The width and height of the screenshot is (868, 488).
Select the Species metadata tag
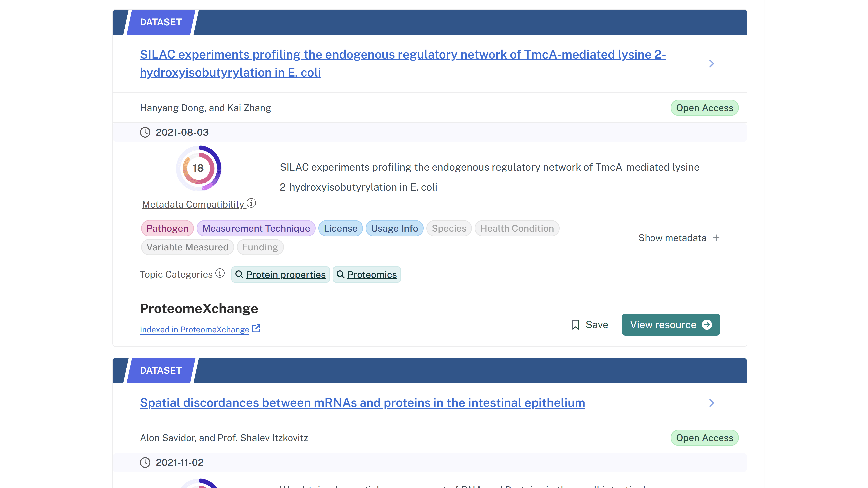(449, 228)
